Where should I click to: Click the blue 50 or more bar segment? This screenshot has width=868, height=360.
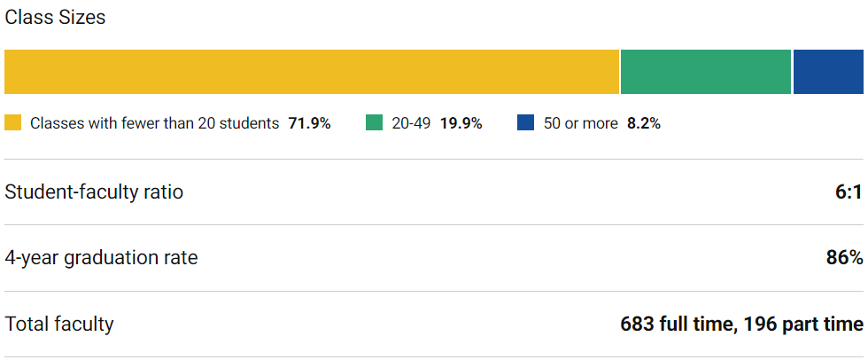pos(828,72)
